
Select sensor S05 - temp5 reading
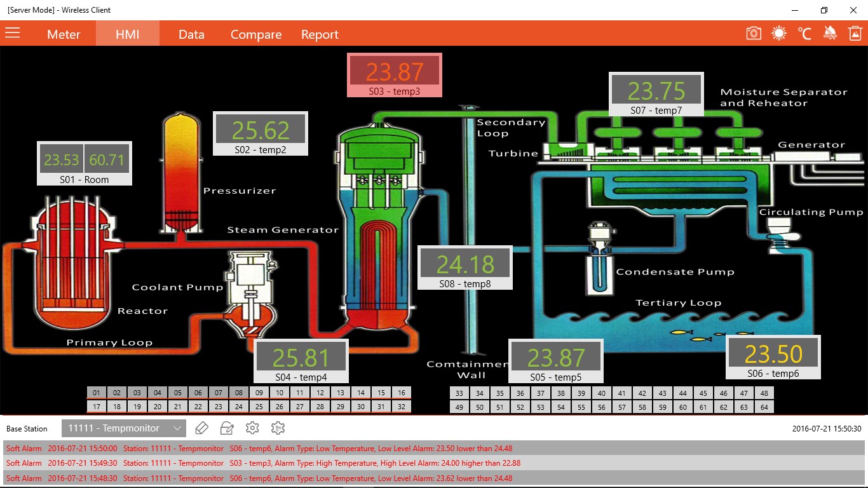click(x=556, y=361)
